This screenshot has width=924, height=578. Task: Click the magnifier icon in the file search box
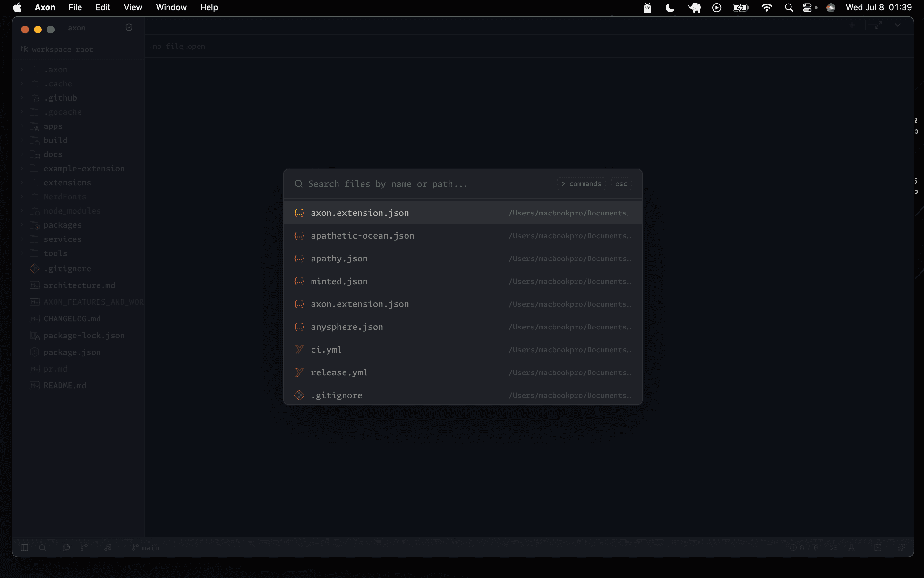click(299, 184)
